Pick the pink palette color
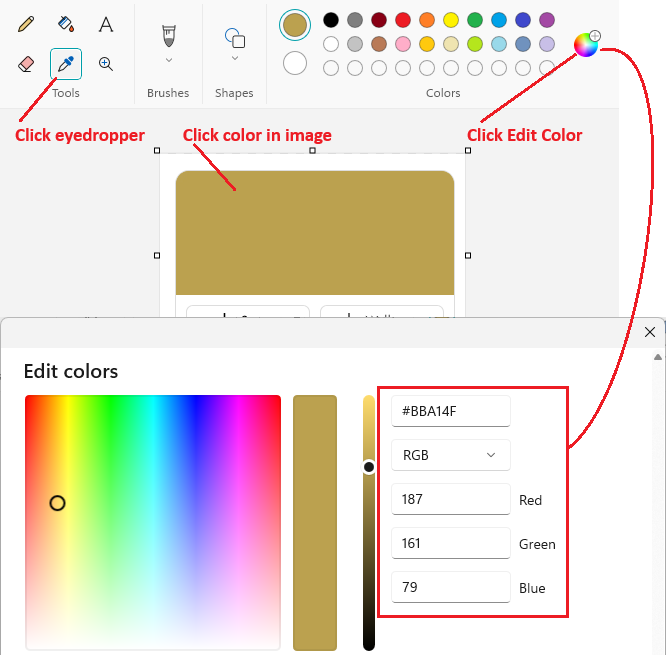This screenshot has width=666, height=655. click(403, 44)
